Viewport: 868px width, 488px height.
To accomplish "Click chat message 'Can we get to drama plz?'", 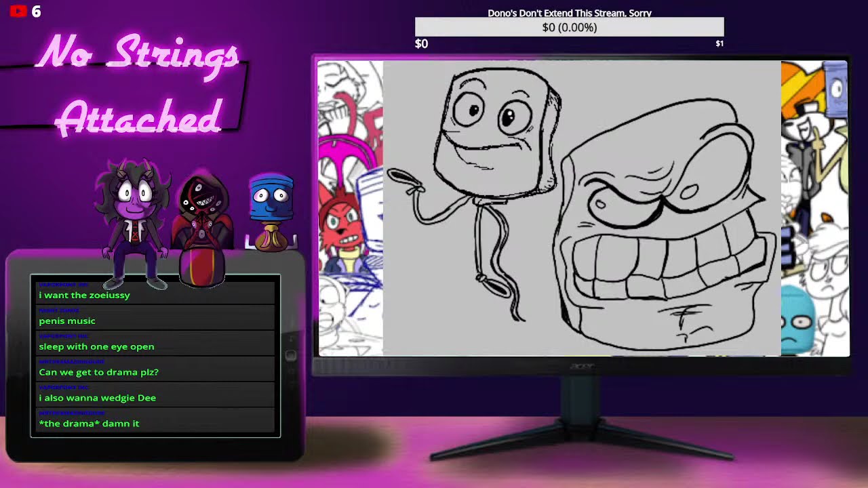I will click(98, 372).
